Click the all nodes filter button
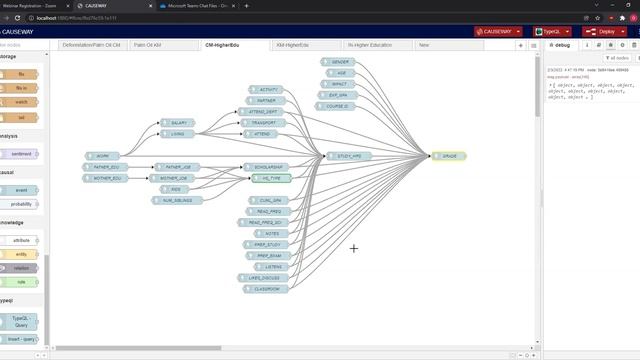Image resolution: width=640 pixels, height=360 pixels. click(x=617, y=58)
